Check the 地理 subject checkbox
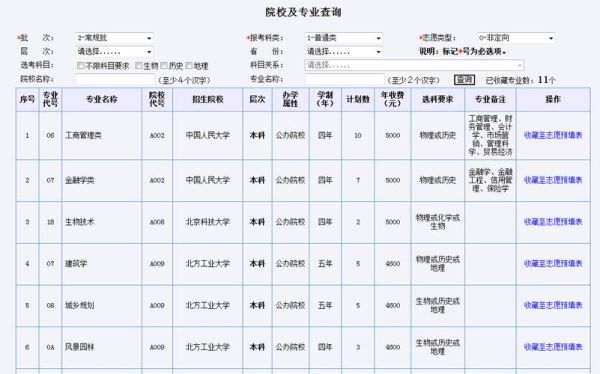Image resolution: width=600 pixels, height=374 pixels. click(189, 65)
